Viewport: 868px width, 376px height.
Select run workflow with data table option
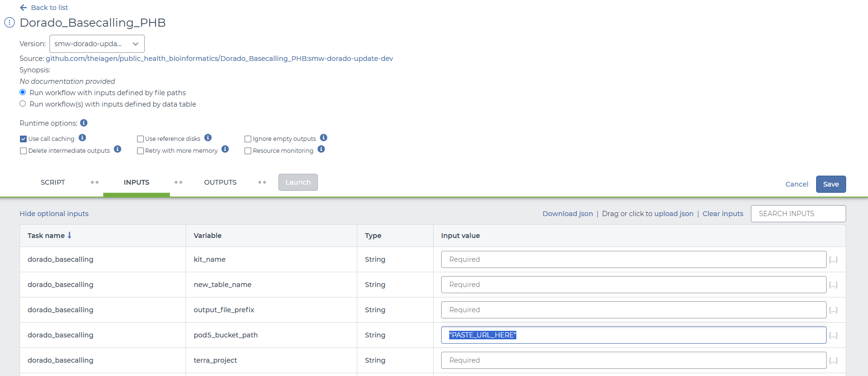click(x=22, y=104)
